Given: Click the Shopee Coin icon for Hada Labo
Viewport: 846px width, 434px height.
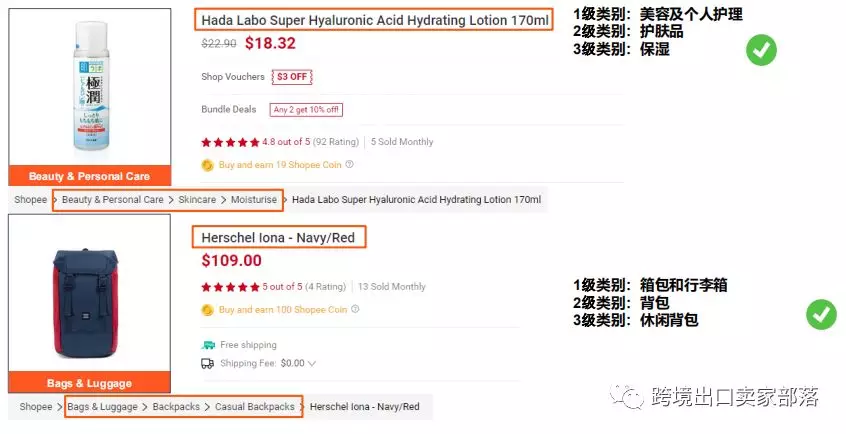Looking at the screenshot, I should (207, 165).
